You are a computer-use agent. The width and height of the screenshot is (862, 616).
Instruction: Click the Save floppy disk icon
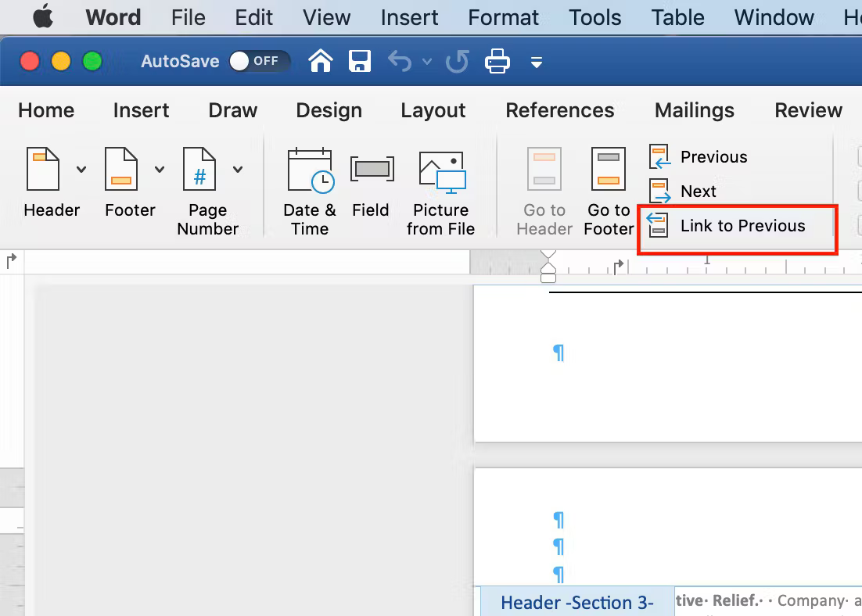(359, 61)
